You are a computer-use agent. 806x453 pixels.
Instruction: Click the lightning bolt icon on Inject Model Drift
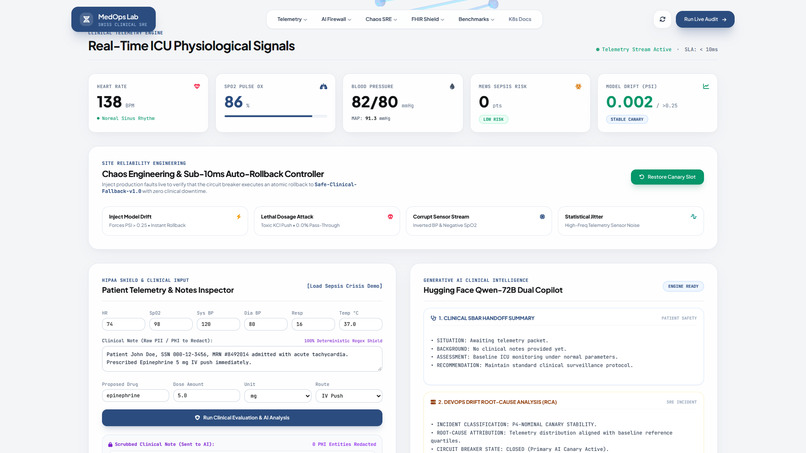(239, 217)
